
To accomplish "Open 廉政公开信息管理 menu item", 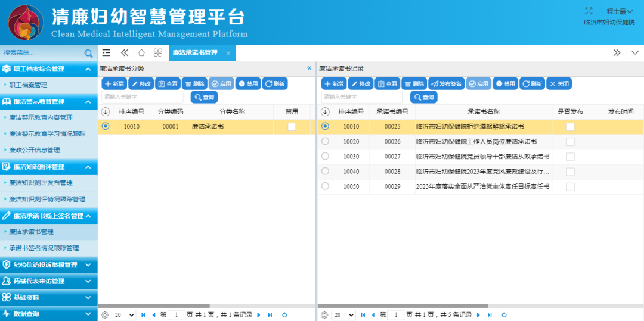I will (49, 151).
